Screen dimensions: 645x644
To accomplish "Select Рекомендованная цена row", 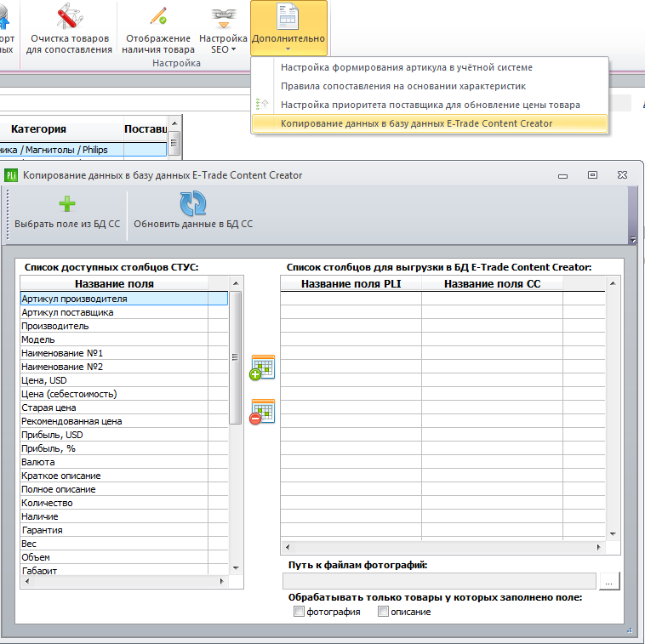I will 124,421.
